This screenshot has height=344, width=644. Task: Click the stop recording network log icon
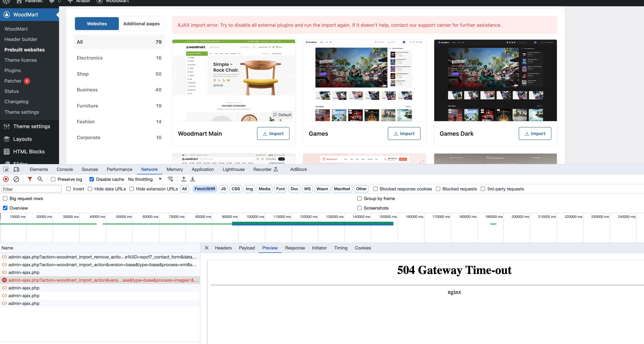pyautogui.click(x=6, y=179)
